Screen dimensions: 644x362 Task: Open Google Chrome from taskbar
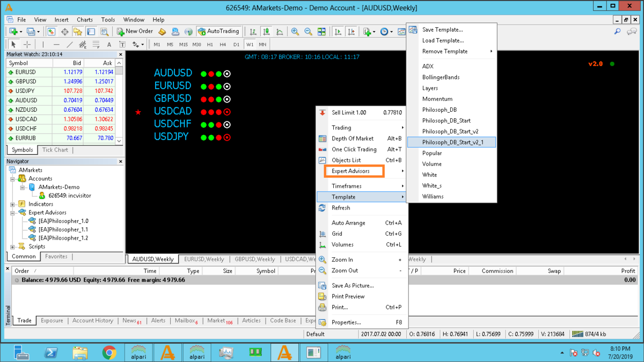(109, 353)
